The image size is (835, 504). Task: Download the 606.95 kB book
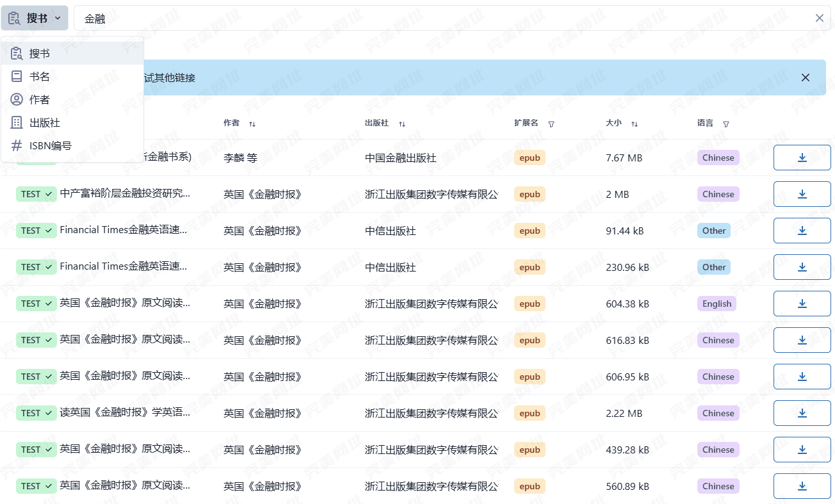pyautogui.click(x=802, y=377)
